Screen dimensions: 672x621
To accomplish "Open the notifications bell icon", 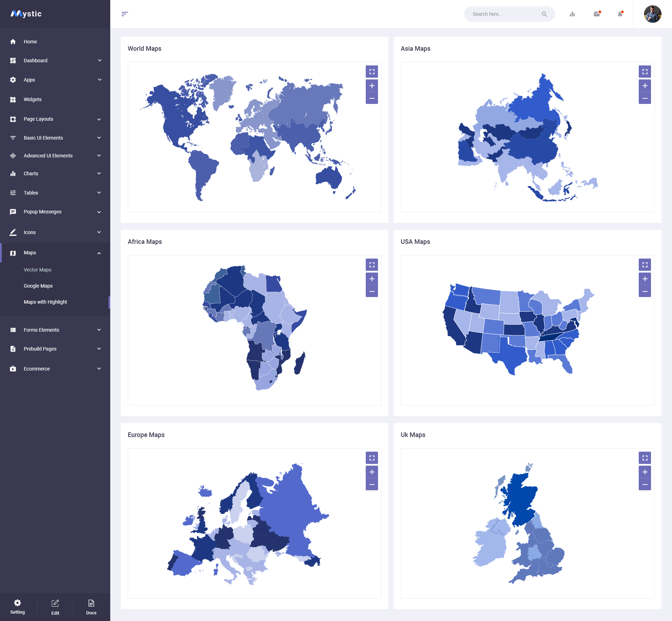I will [620, 14].
